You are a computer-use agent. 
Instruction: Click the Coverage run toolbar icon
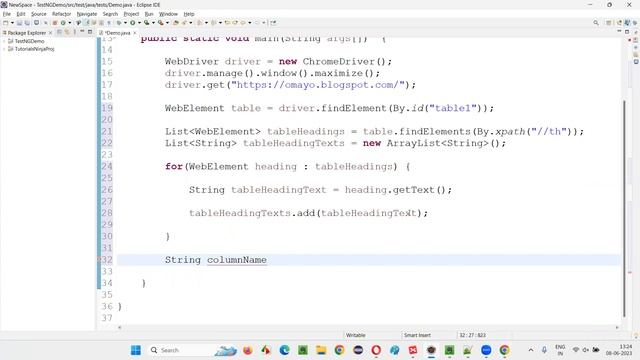(147, 23)
